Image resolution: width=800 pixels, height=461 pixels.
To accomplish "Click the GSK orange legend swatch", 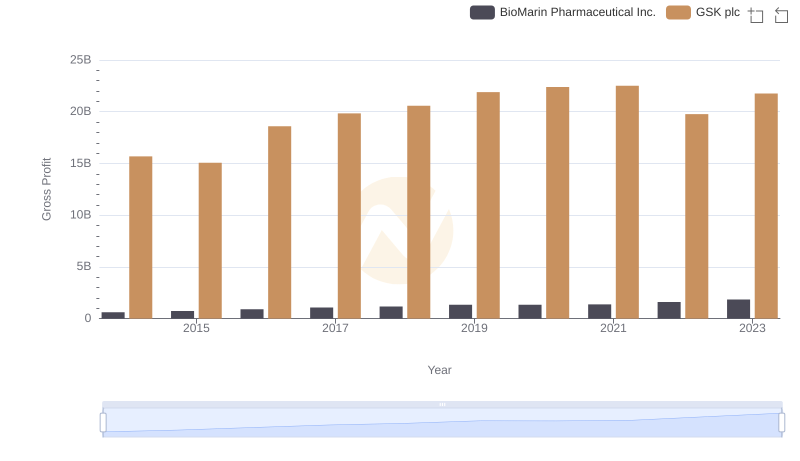I will [x=678, y=12].
